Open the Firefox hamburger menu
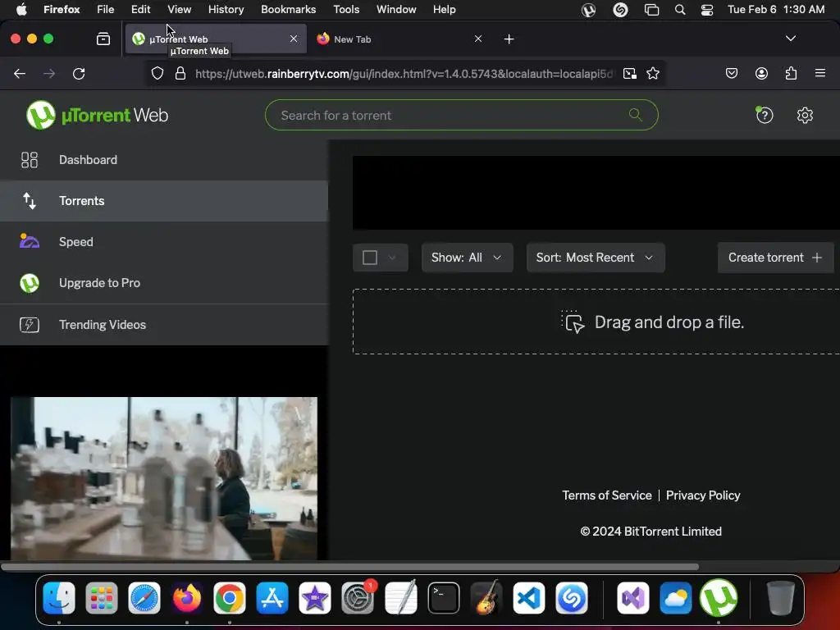The image size is (840, 630). (x=820, y=73)
